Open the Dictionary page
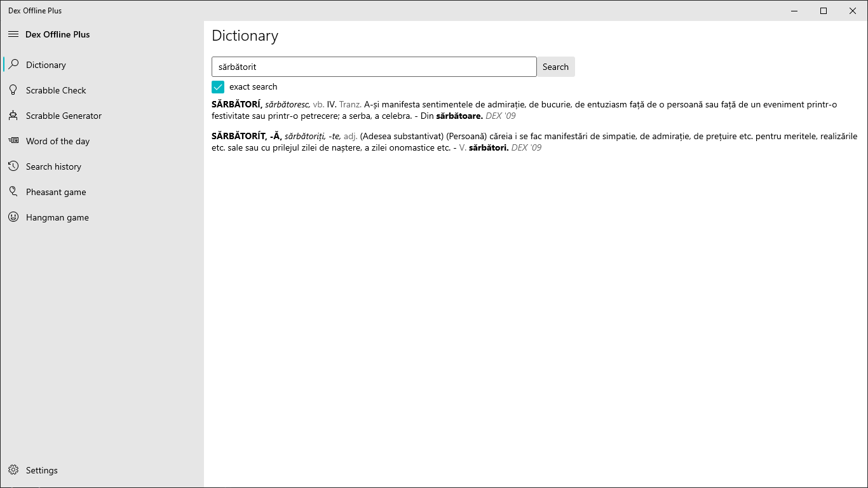Screen dimensions: 868x488 (102, 65)
